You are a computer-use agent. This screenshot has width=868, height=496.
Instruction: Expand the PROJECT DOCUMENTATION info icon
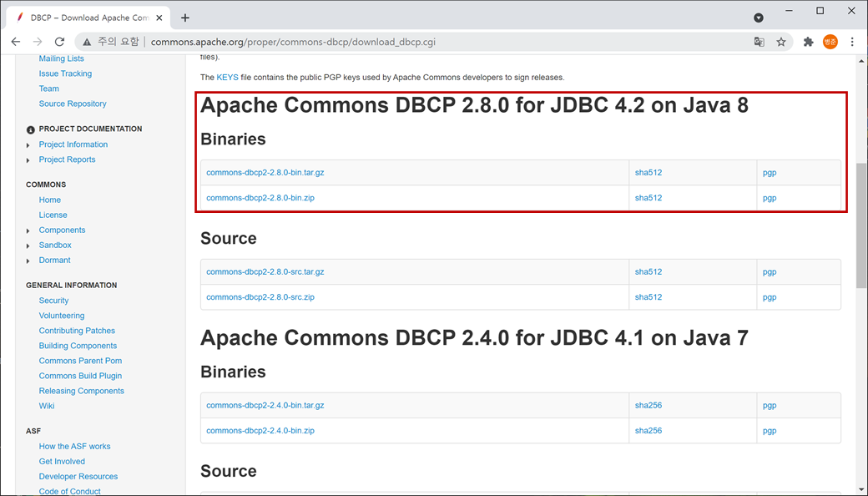pos(30,129)
